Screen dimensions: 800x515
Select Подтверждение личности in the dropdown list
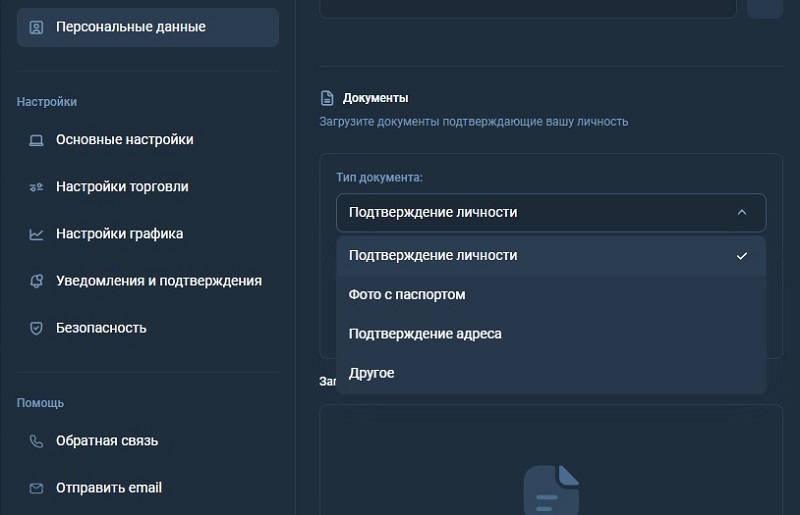click(433, 255)
